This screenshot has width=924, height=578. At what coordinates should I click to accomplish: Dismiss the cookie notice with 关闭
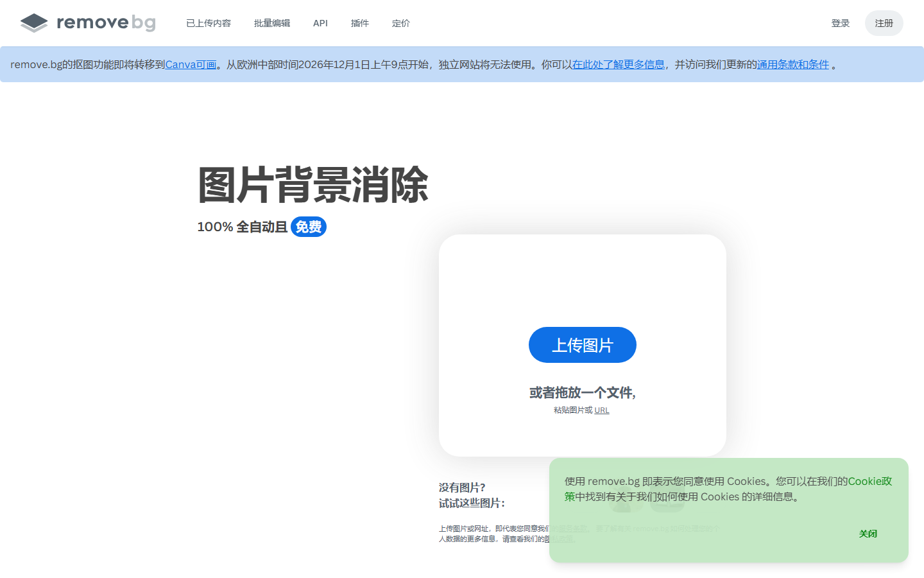(868, 534)
